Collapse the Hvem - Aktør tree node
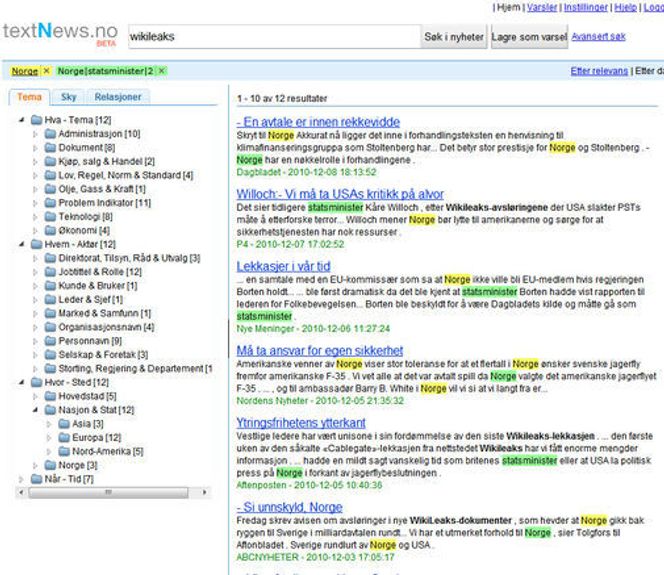The width and height of the screenshot is (664, 575). coord(22,244)
